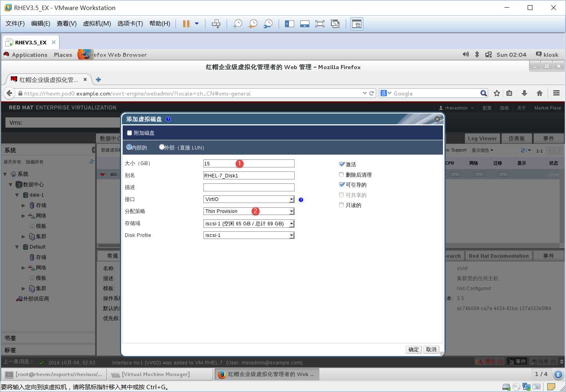Toggle the console view icon
Image resolution: width=566 pixels, height=392 pixels.
(357, 24)
